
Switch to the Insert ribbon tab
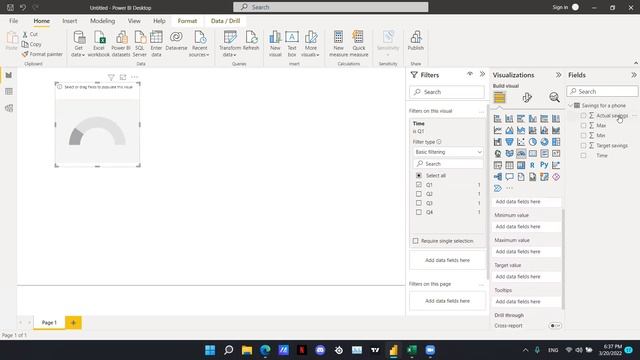pos(70,21)
